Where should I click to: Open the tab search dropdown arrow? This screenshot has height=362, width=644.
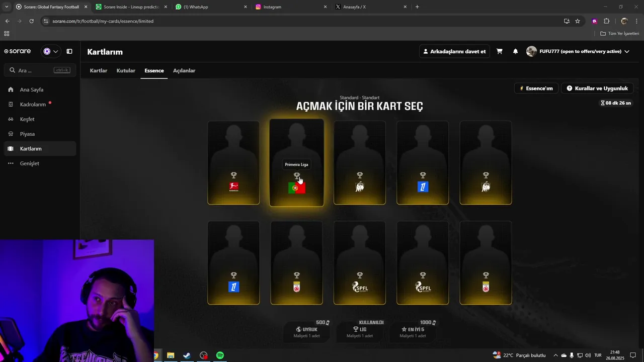6,7
